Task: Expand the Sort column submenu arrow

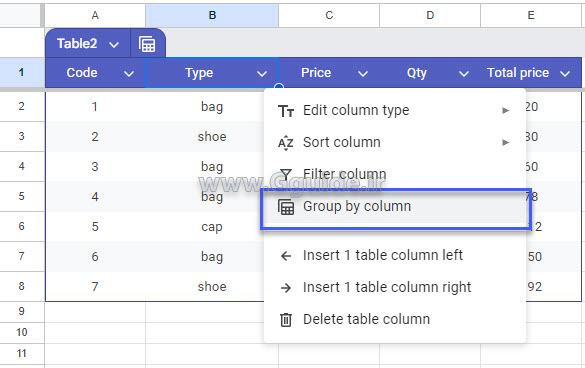Action: pyautogui.click(x=506, y=142)
